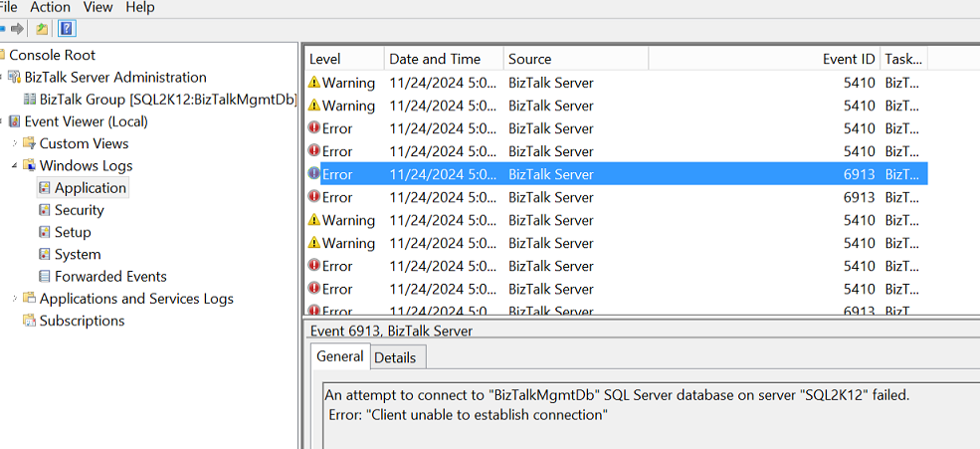Click the BizTalk Group SQL2K12 node icon
The height and width of the screenshot is (449, 980).
[x=30, y=100]
